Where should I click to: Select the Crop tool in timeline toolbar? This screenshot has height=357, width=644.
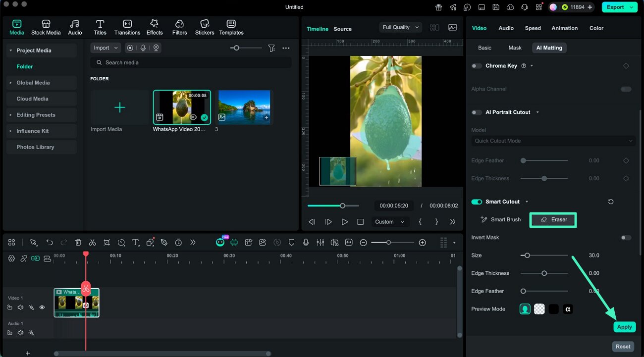point(107,242)
